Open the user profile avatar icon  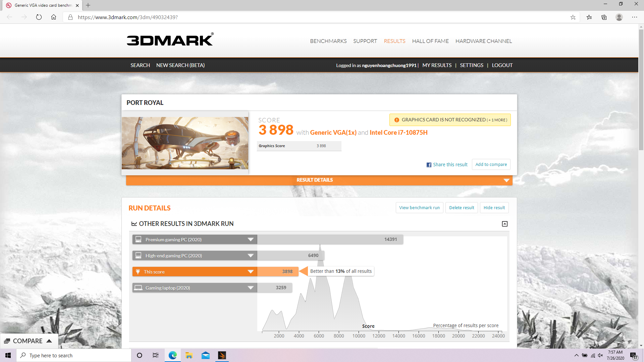(x=619, y=17)
